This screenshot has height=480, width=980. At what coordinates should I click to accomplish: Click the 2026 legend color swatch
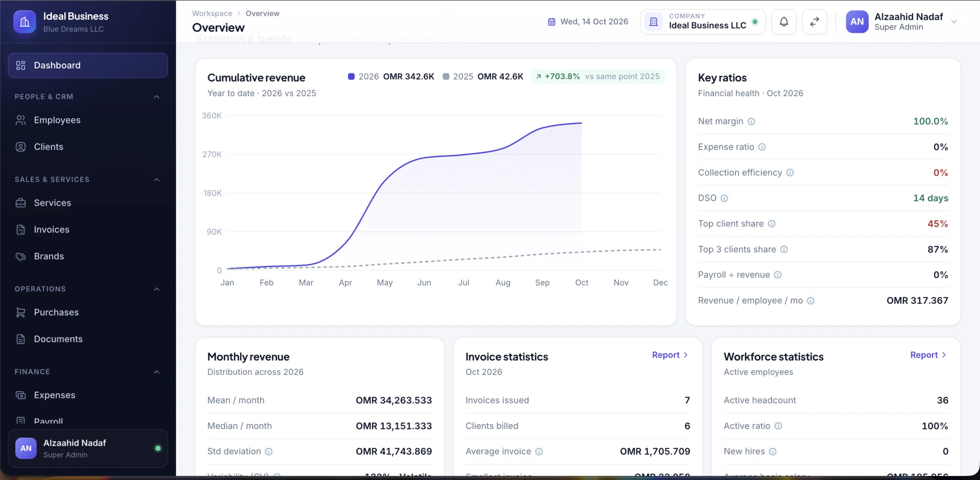click(351, 77)
